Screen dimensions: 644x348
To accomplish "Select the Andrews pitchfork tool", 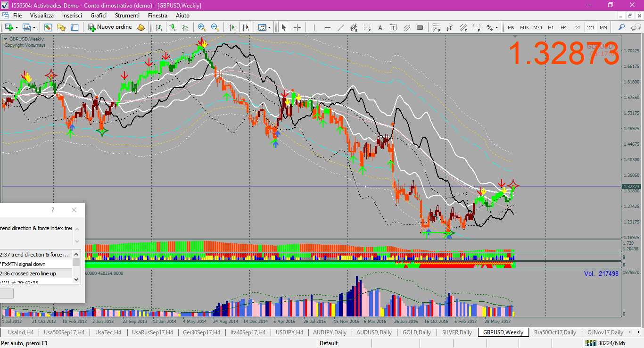I will 450,27.
